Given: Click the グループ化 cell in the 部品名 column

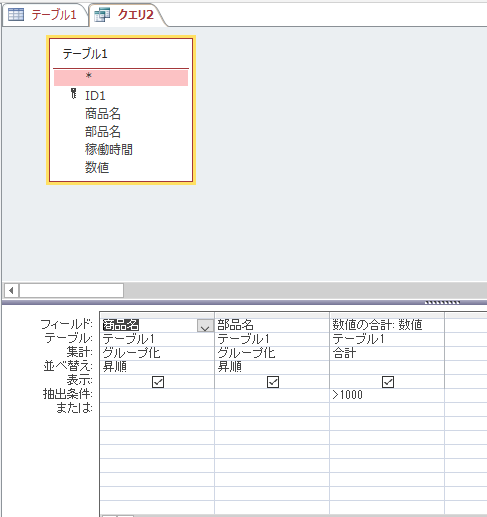Looking at the screenshot, I should 272,353.
